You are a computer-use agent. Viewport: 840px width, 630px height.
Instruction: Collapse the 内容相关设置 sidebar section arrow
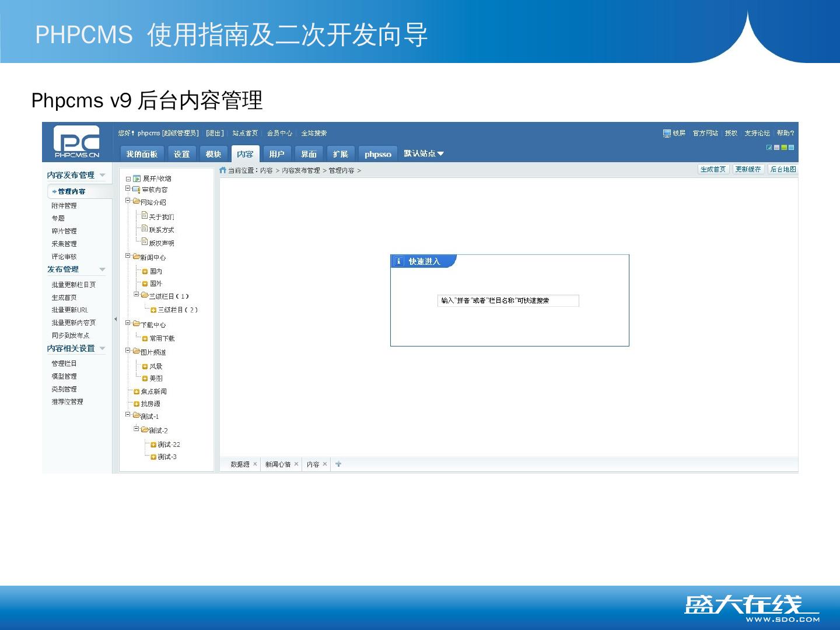(x=102, y=349)
